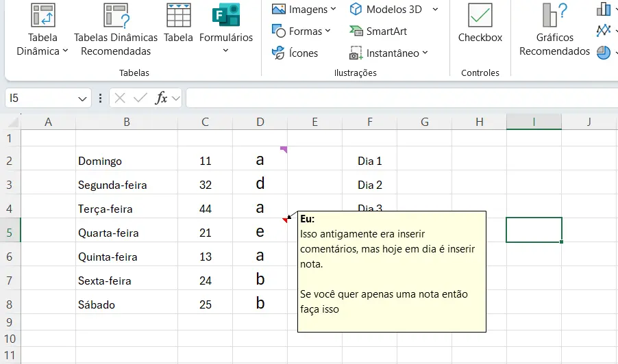Click the line chart icon
The image size is (618, 364).
[x=604, y=30]
